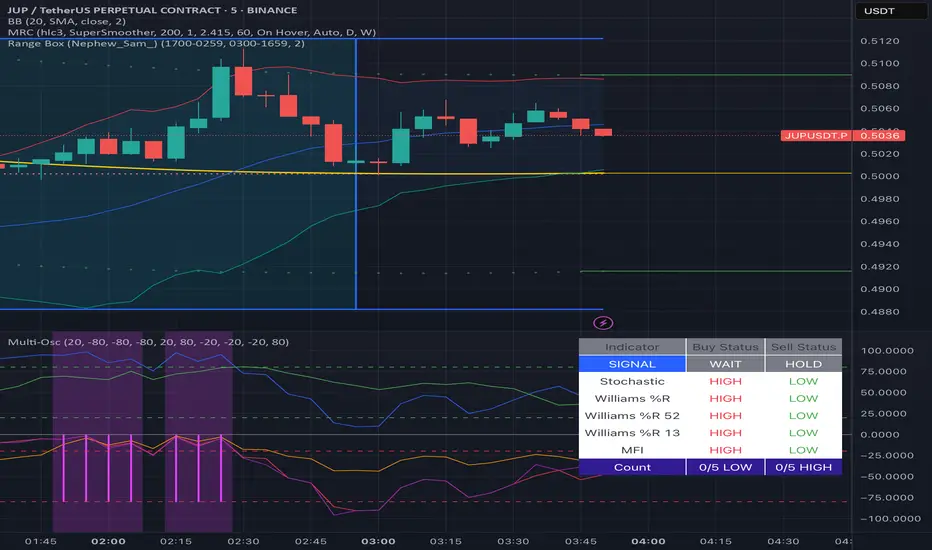Click the −100.0000 oscillator scale label
This screenshot has width=932, height=550.
890,518
